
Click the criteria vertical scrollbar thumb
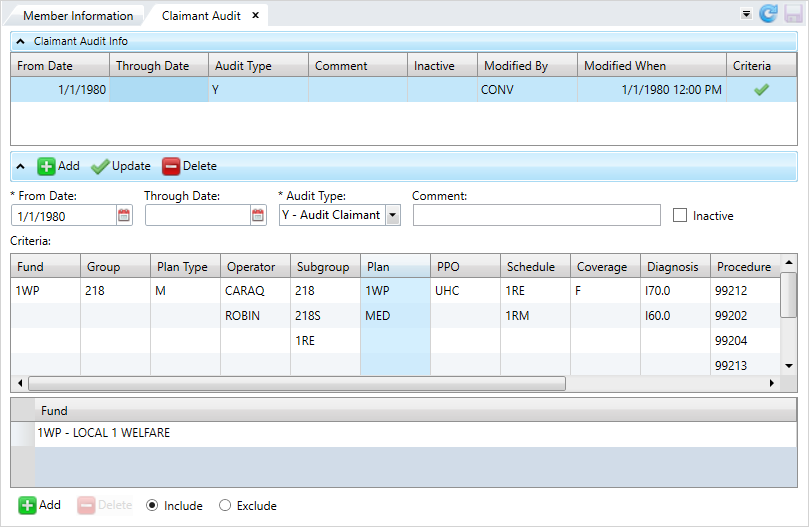[788, 295]
